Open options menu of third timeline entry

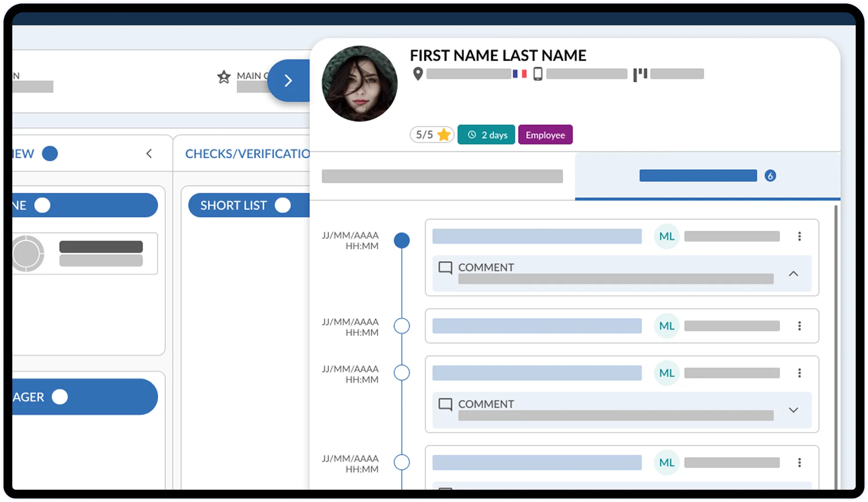(799, 373)
